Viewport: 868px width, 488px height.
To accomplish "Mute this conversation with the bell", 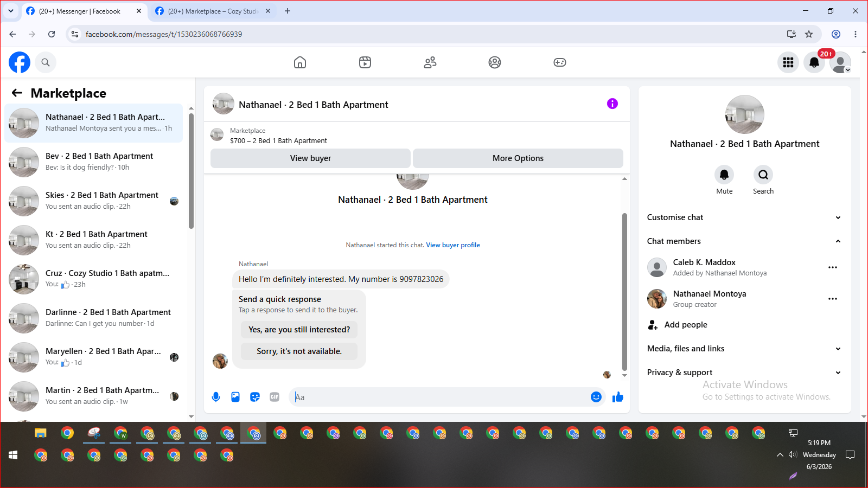I will (724, 175).
